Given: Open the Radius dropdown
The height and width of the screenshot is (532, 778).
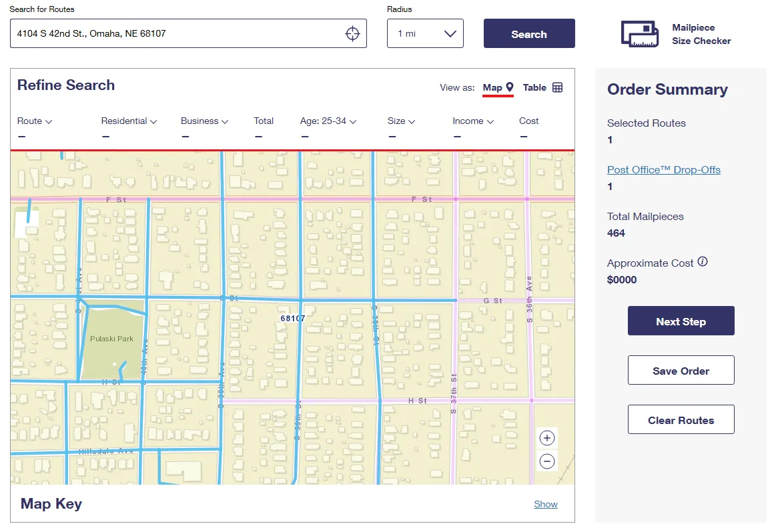Looking at the screenshot, I should pos(425,33).
